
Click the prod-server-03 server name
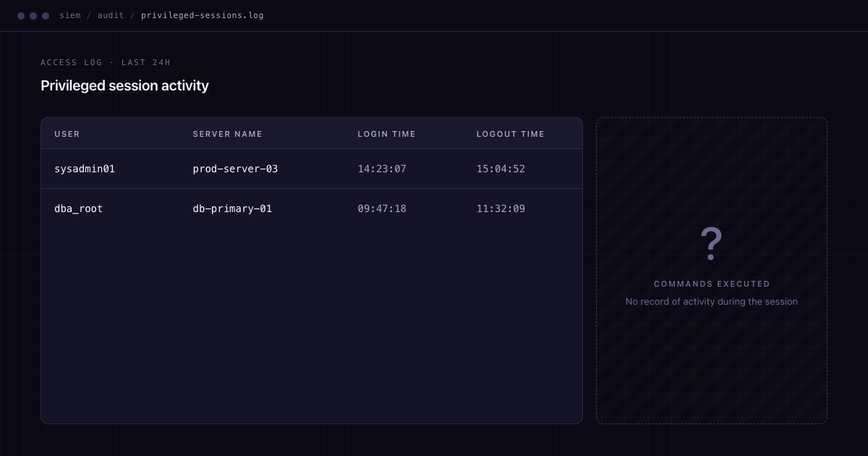click(235, 169)
